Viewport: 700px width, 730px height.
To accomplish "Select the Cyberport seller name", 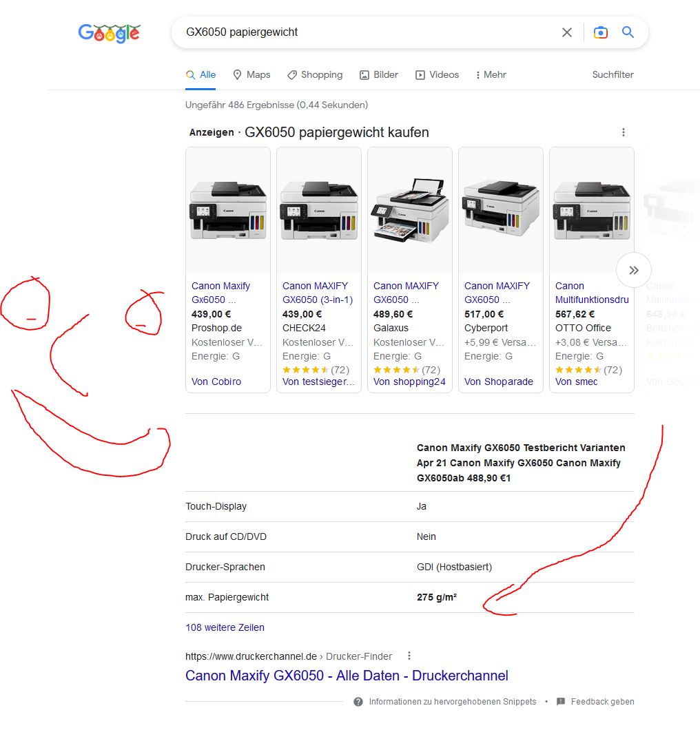I will (x=486, y=328).
